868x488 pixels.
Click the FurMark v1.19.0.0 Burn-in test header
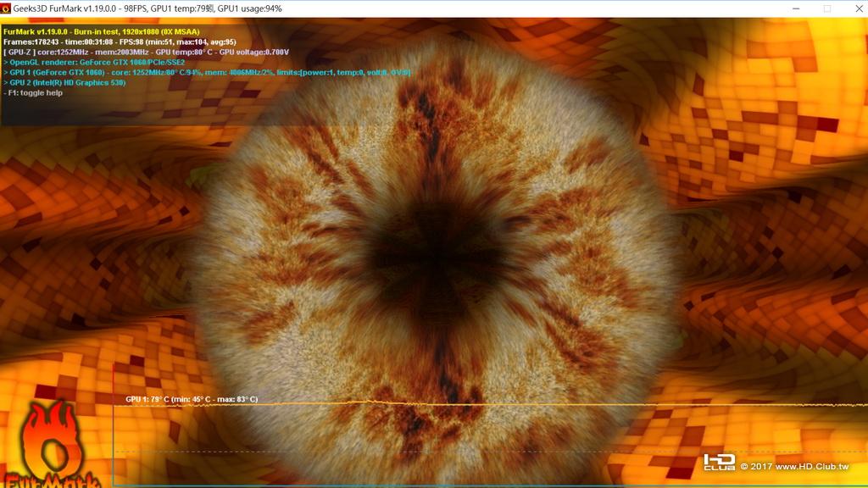point(102,31)
